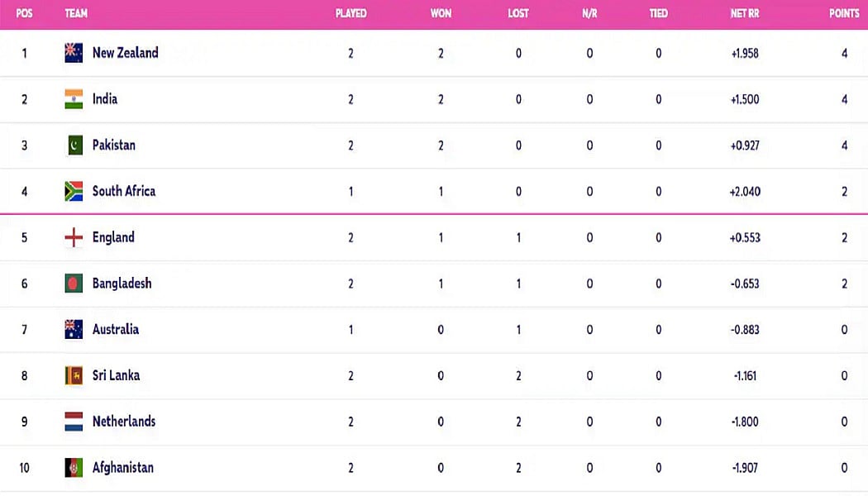Click the New Zealand flag icon

74,53
